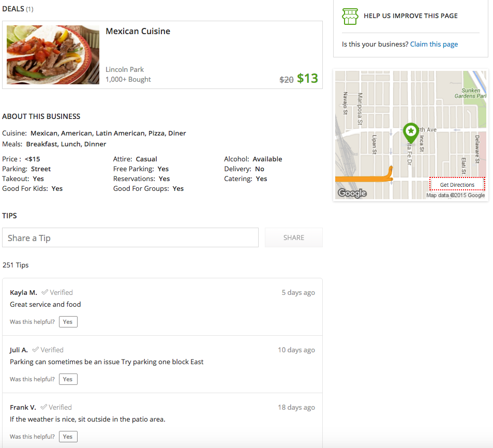Screen dimensions: 493x448
Task: Click the Lincoln Park location text
Action: [x=125, y=69]
